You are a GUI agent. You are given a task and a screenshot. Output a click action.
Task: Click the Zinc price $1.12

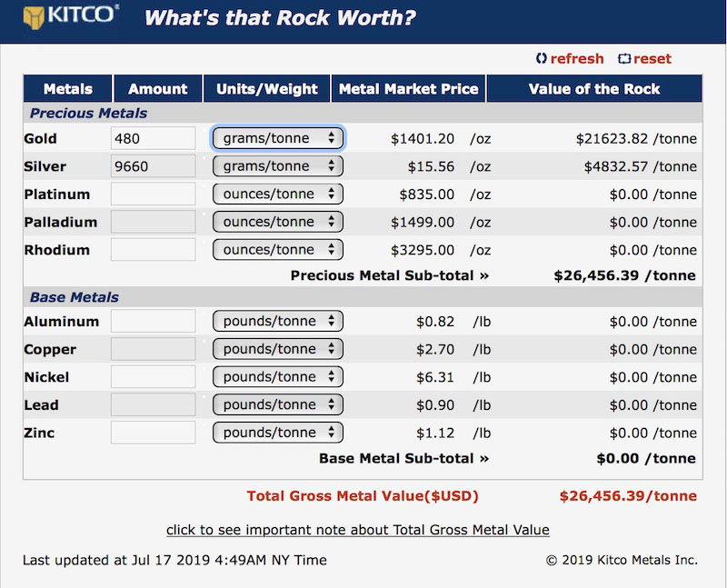[435, 433]
